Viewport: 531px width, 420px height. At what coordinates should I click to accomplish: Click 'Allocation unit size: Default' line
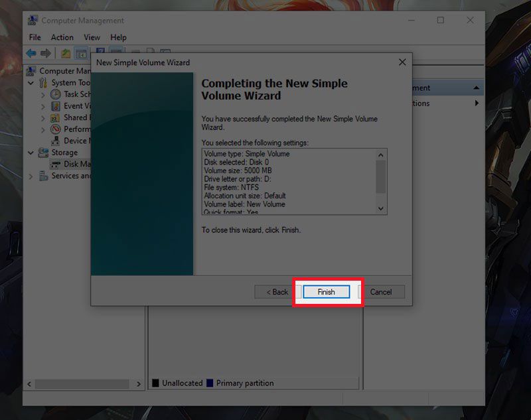click(x=244, y=196)
